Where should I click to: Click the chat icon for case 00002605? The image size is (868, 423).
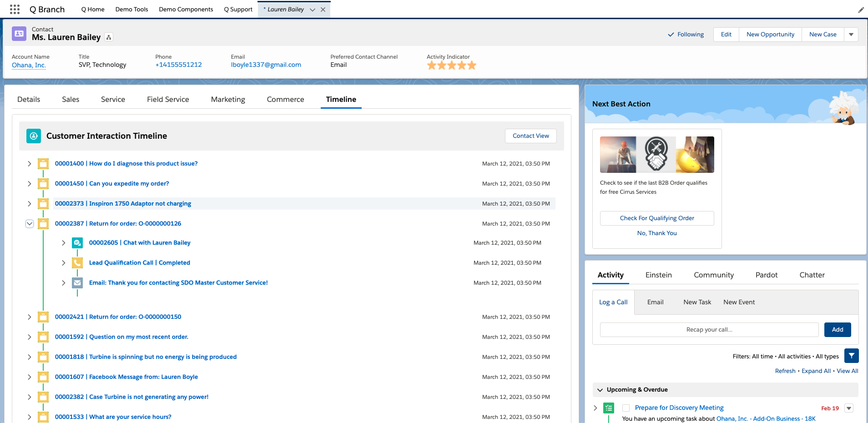77,243
